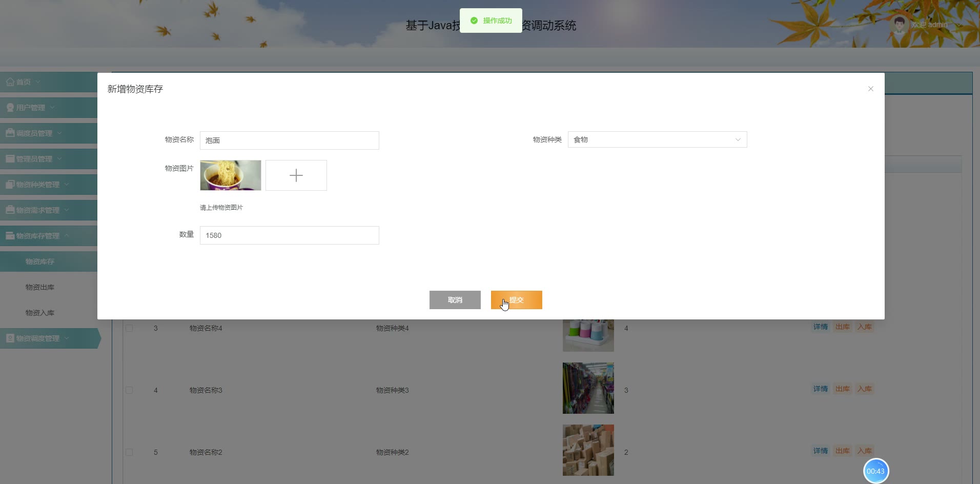Click the 物资种类3 cell
Screen dimensions: 980x484
[393, 390]
